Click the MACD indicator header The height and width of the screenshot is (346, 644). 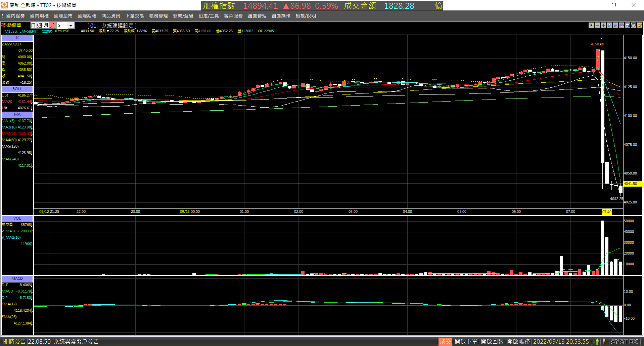tap(17, 279)
